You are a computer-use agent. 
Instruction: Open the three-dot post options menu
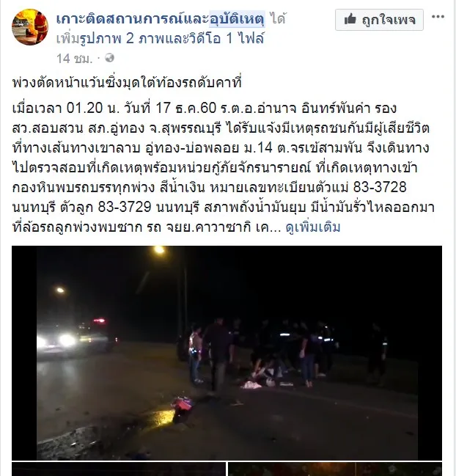point(438,17)
